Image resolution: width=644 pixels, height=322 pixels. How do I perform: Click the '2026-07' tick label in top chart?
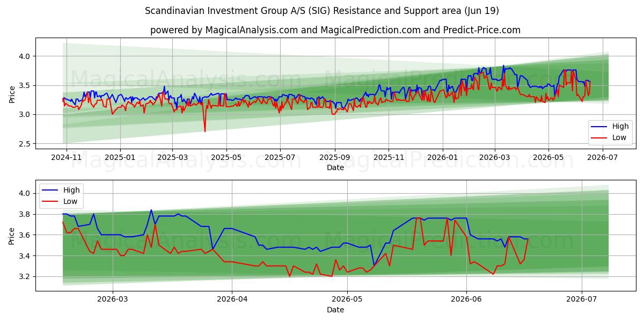click(602, 157)
